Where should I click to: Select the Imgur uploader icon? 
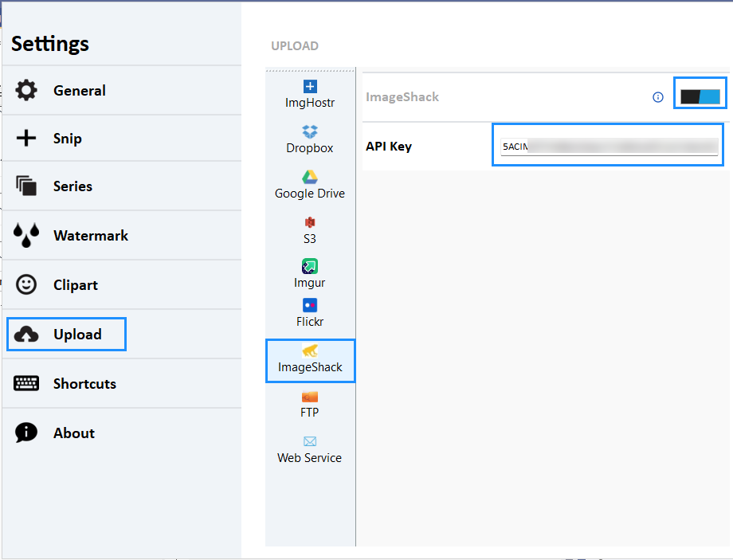tap(310, 266)
